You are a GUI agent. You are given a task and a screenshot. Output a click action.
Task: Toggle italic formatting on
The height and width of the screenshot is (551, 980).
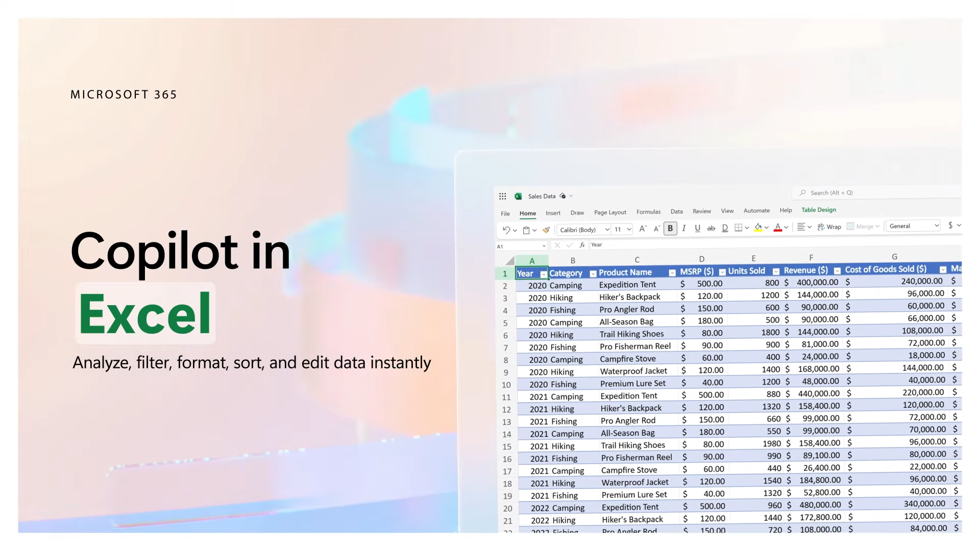pos(684,229)
